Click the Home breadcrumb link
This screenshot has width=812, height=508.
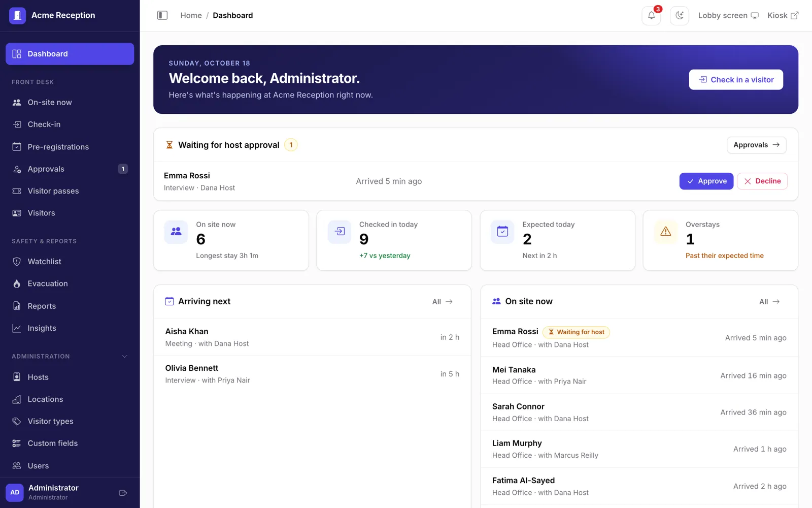(191, 15)
